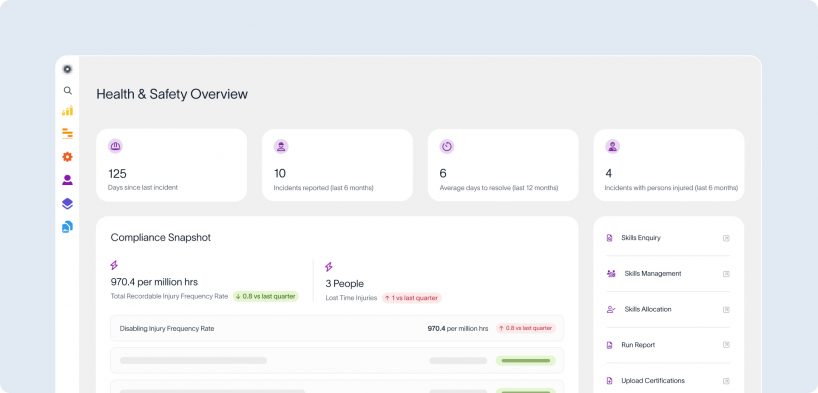Image resolution: width=818 pixels, height=393 pixels.
Task: Open Upload Certifications link
Action: tap(653, 381)
